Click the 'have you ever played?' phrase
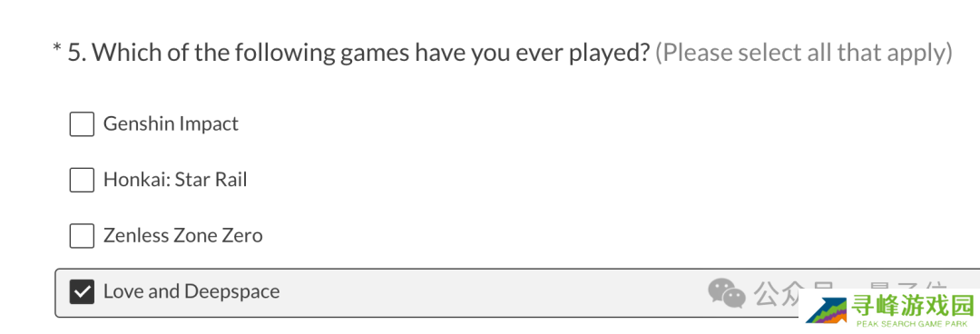The height and width of the screenshot is (334, 980). [x=534, y=54]
